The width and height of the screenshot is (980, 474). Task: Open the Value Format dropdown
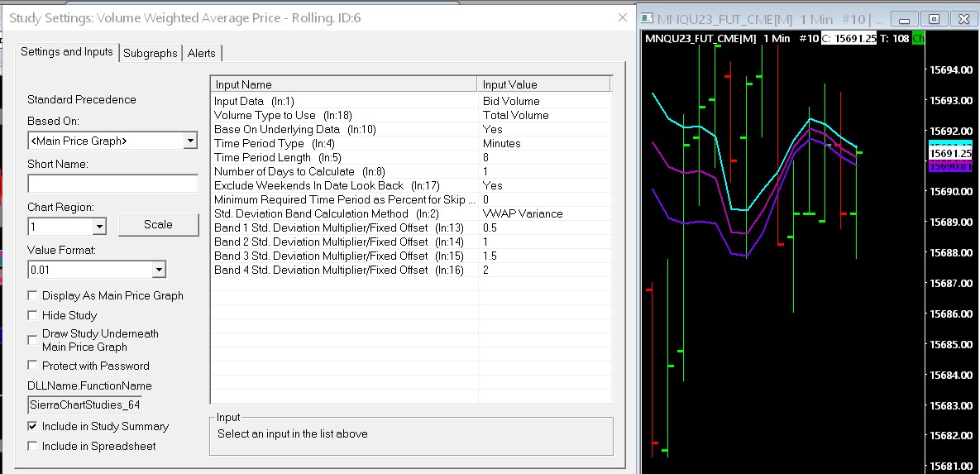(x=158, y=269)
